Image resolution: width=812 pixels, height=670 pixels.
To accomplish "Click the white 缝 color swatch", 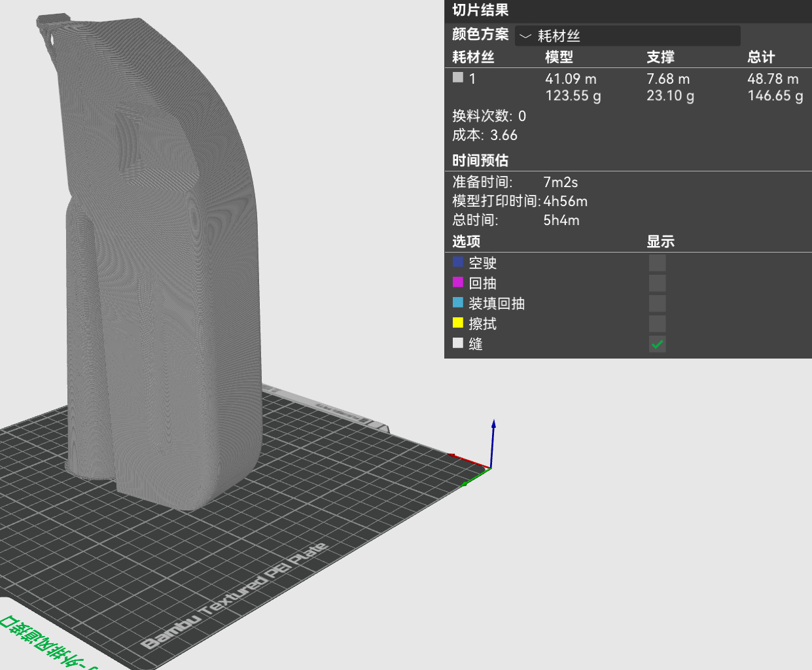I will click(x=458, y=343).
